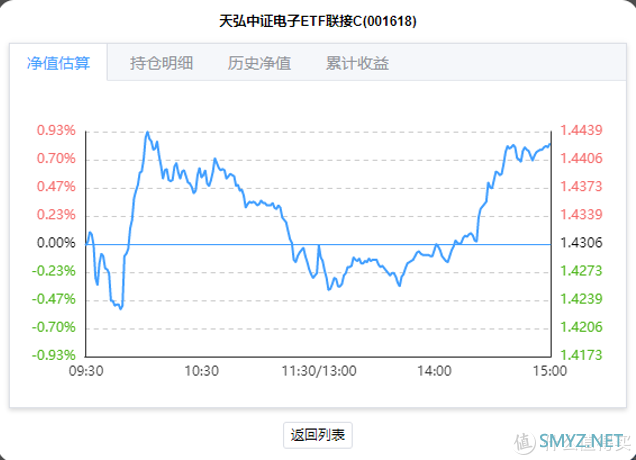Click the 1.4339 value label
Image resolution: width=636 pixels, height=460 pixels.
[x=581, y=215]
